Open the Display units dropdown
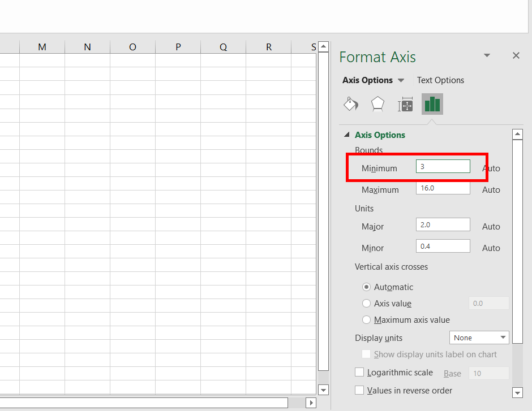The height and width of the screenshot is (411, 532). point(479,338)
